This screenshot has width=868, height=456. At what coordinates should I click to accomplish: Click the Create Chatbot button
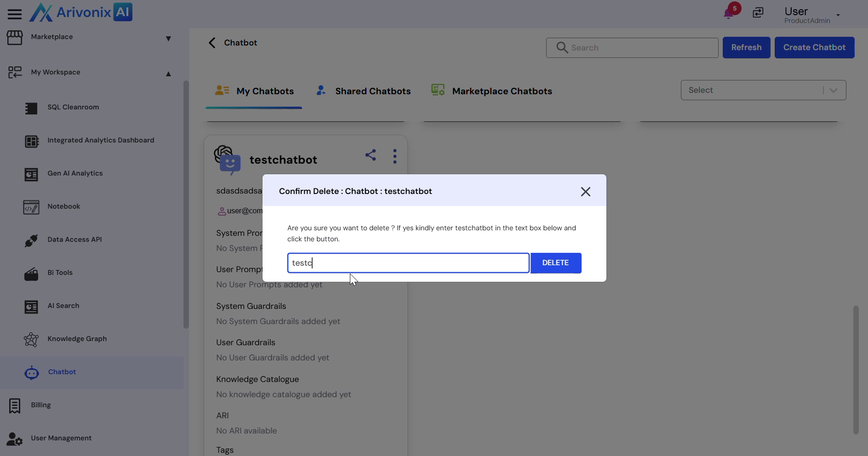814,47
